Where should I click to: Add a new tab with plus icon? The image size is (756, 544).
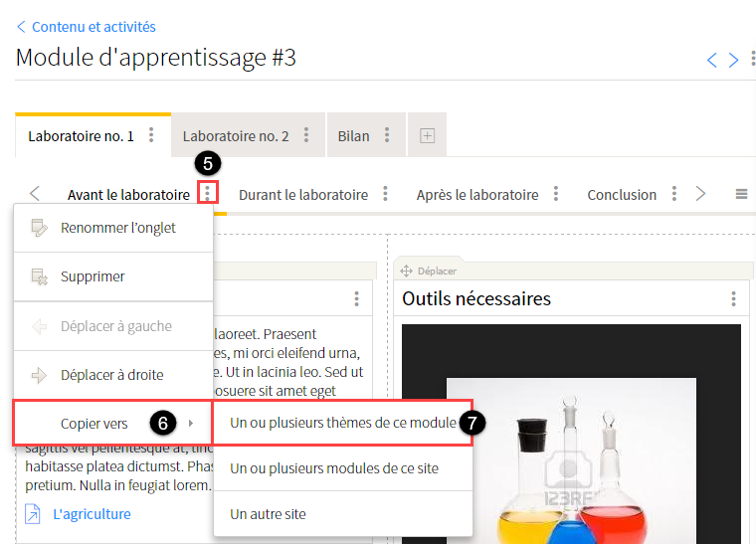tap(427, 136)
